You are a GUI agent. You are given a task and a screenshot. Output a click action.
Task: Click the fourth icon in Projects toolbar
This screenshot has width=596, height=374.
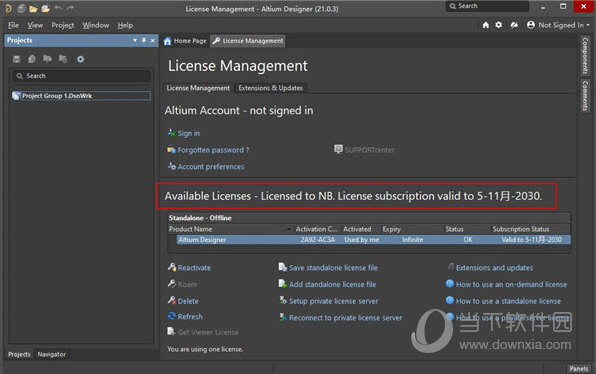click(x=63, y=59)
